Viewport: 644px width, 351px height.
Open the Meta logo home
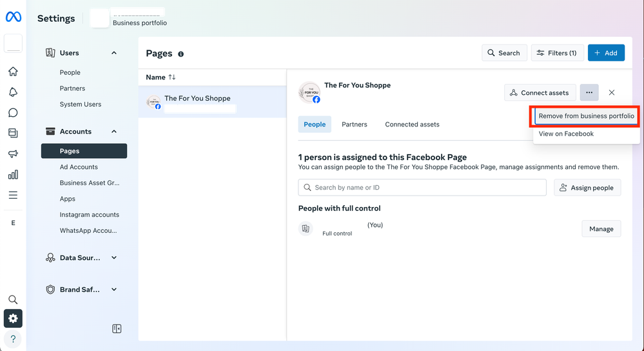13,17
